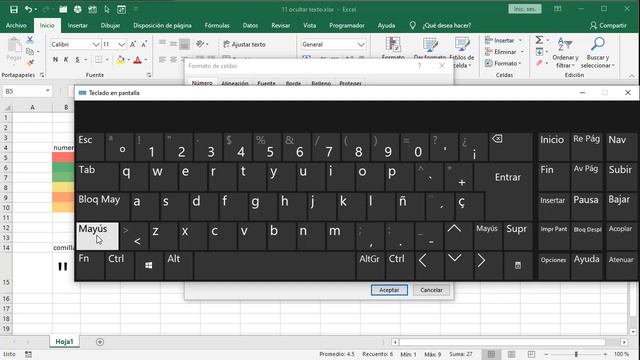Toggle the AltGr key
This screenshot has height=360, width=640.
tap(370, 266)
